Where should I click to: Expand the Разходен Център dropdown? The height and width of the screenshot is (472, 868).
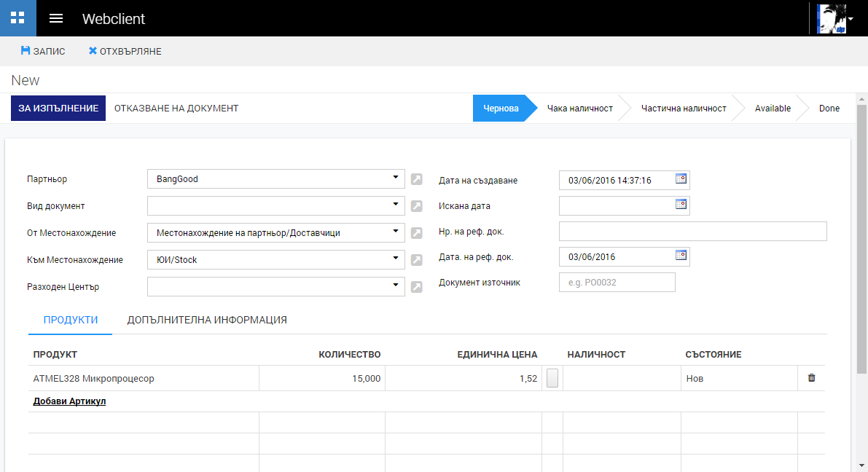(395, 286)
